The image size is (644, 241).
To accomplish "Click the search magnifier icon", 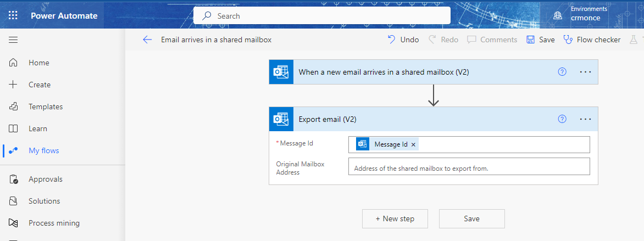I will [x=207, y=16].
